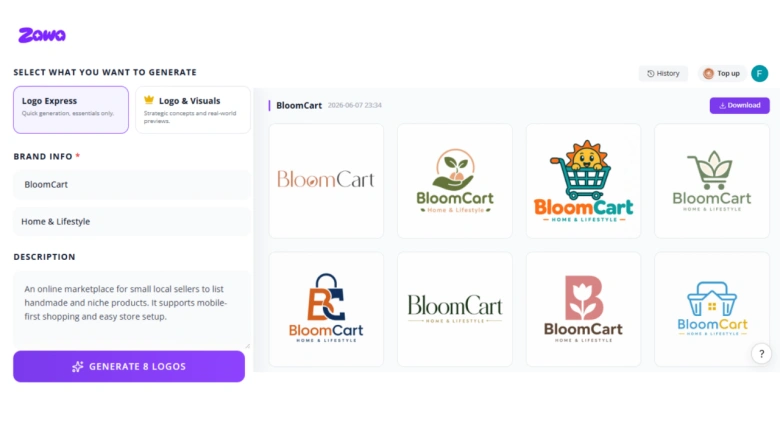
Task: Select the pink tulip B logo
Action: [x=584, y=309]
